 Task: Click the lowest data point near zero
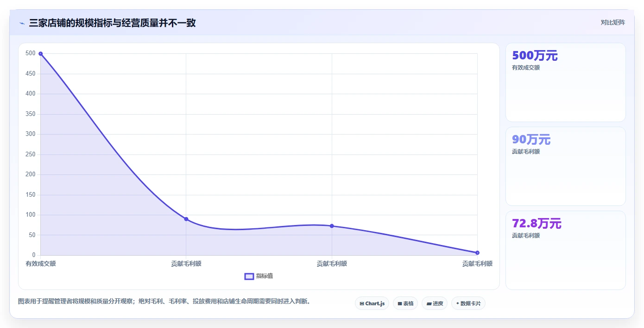[x=477, y=253]
